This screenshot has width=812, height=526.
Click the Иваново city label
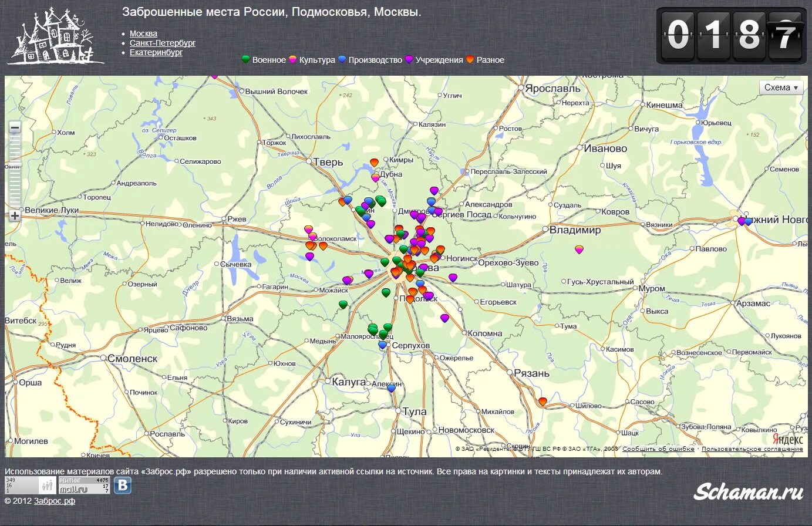(605, 149)
